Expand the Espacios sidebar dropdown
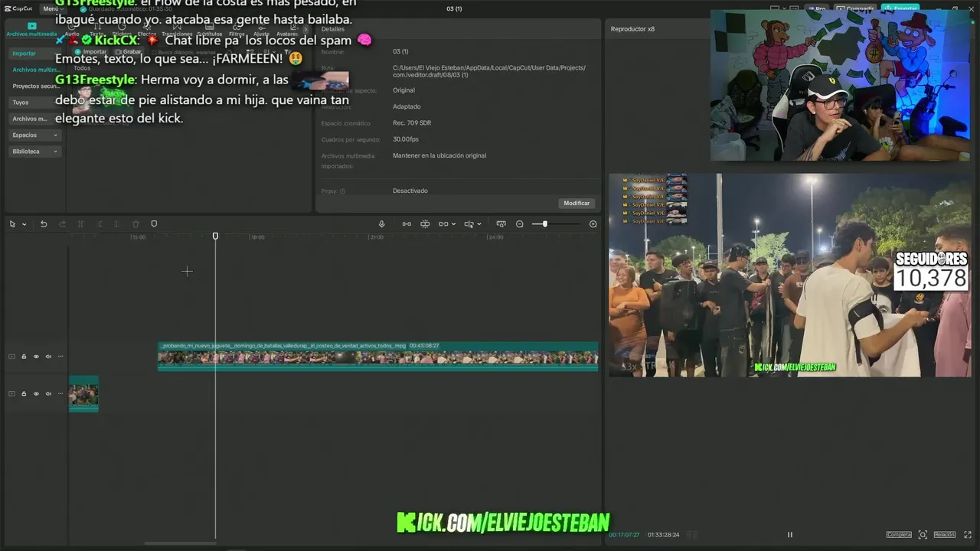 pyautogui.click(x=35, y=135)
